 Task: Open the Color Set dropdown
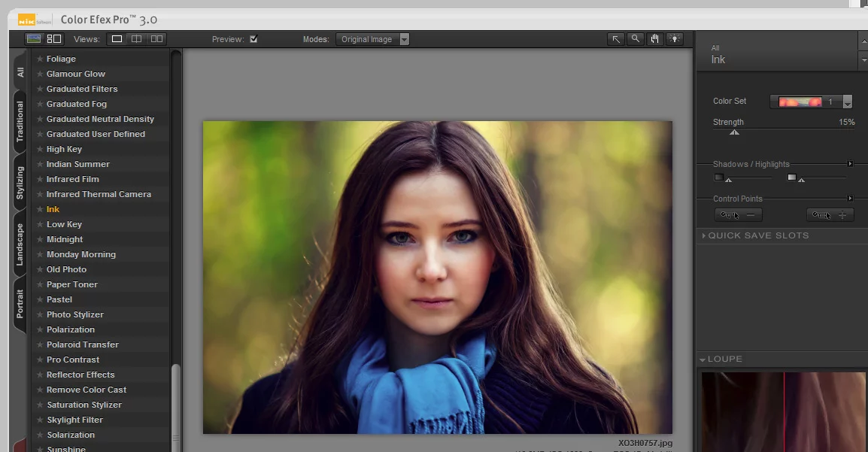(x=847, y=102)
